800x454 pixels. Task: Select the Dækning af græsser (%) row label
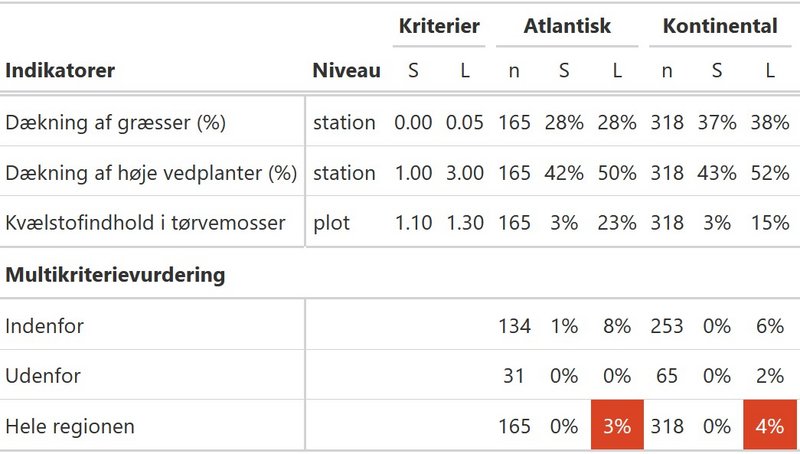[x=115, y=122]
